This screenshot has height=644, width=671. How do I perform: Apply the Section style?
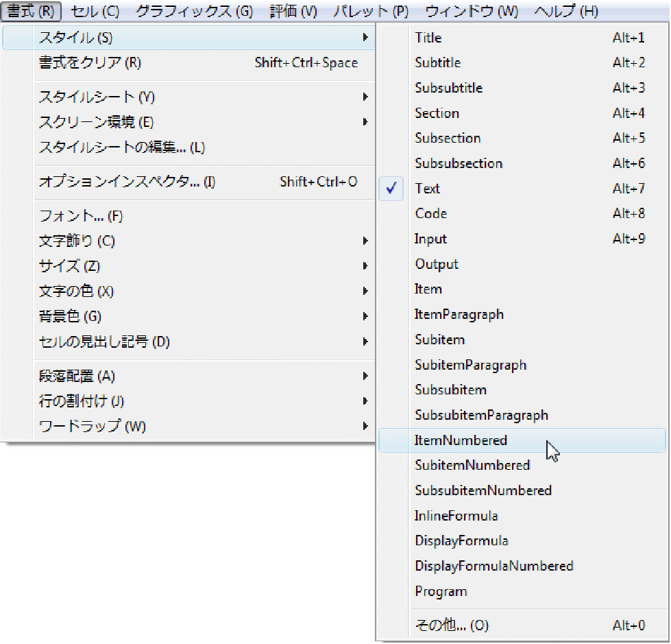(x=522, y=113)
